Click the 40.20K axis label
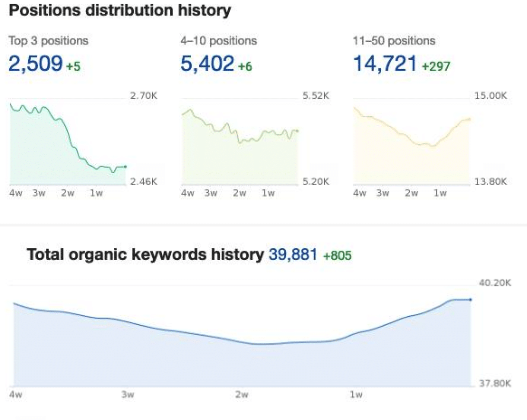This screenshot has height=420, width=527. pos(495,283)
